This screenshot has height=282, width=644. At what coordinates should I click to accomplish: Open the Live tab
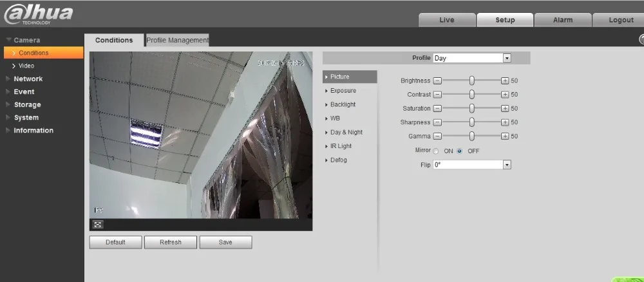click(x=447, y=20)
